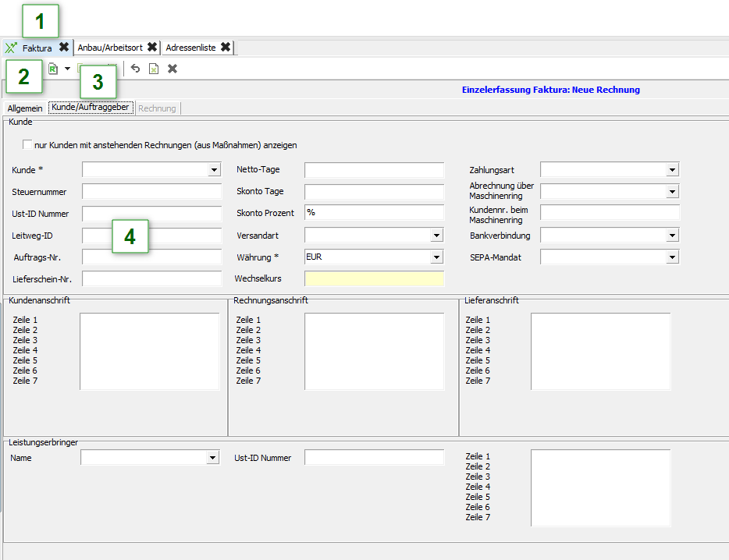Open the Zahlungsart dropdown
The width and height of the screenshot is (729, 560).
pyautogui.click(x=672, y=170)
